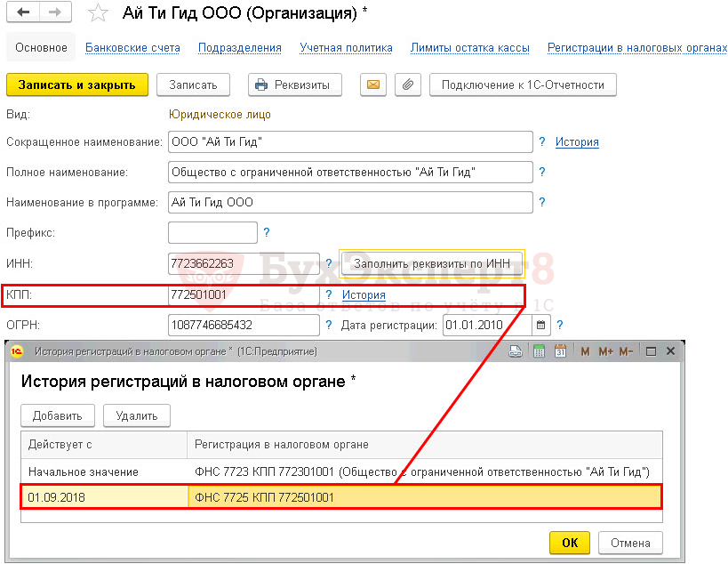Open the registration date calendar picker

click(x=541, y=325)
